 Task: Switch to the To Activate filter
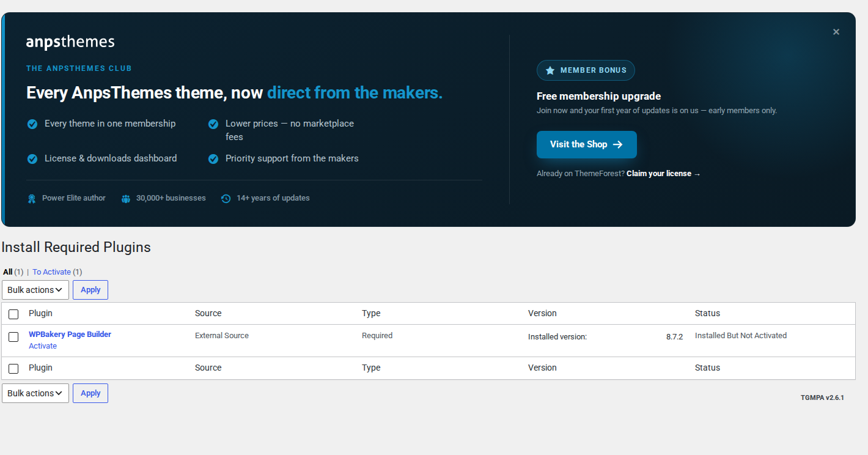pyautogui.click(x=51, y=272)
